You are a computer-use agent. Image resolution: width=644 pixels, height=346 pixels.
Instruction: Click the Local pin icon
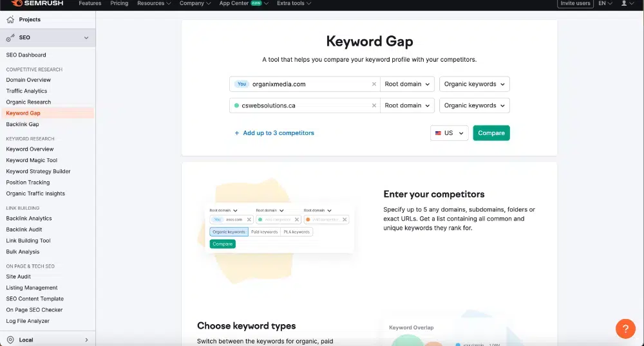coord(10,340)
